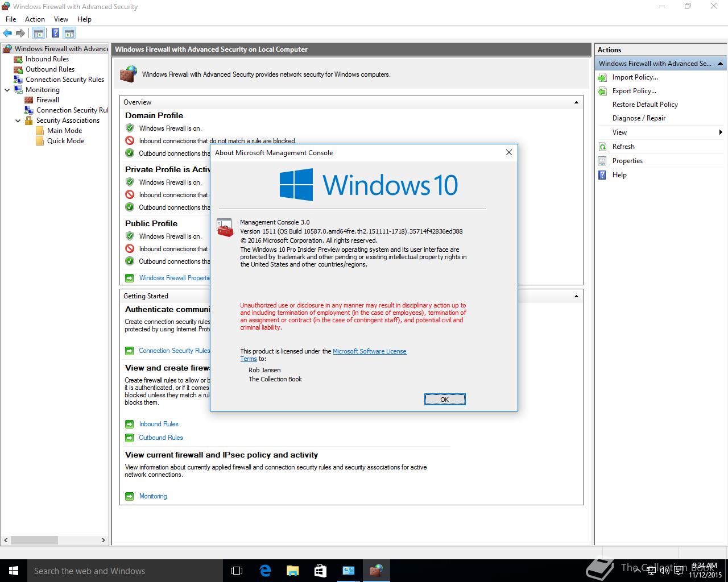728x582 pixels.
Task: Open the View menu
Action: pyautogui.click(x=61, y=19)
